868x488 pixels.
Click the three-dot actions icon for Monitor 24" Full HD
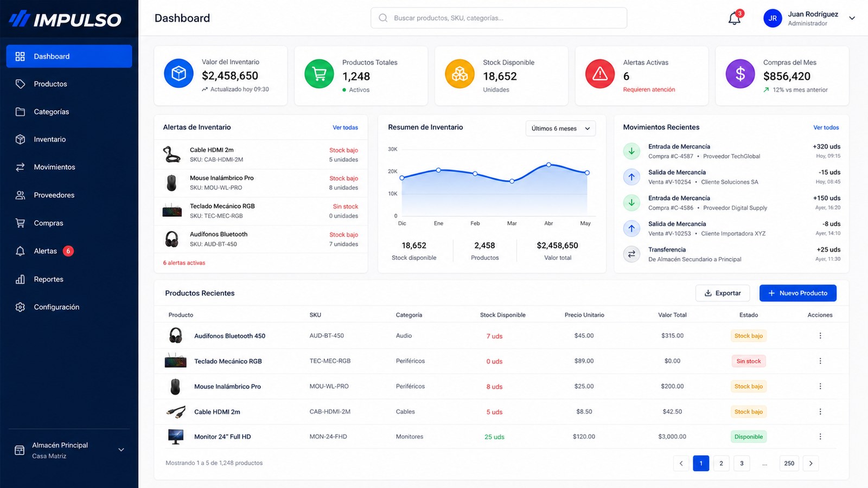coord(820,436)
